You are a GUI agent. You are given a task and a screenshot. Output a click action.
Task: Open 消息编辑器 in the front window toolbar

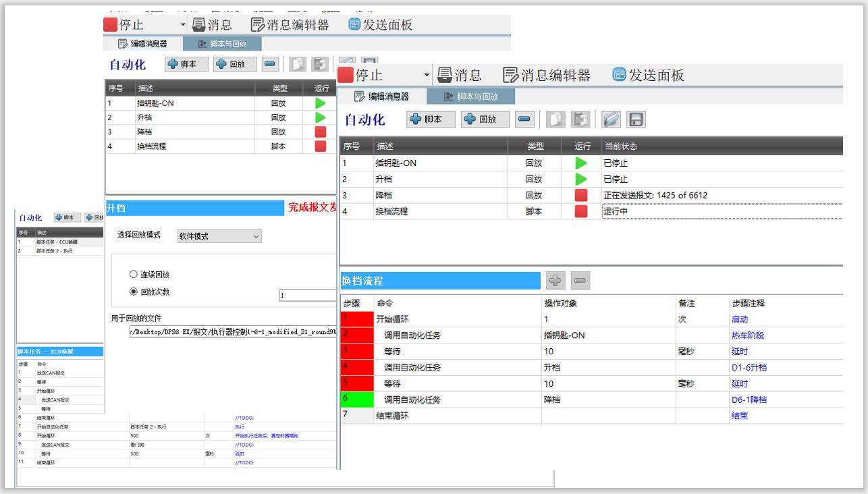click(547, 75)
